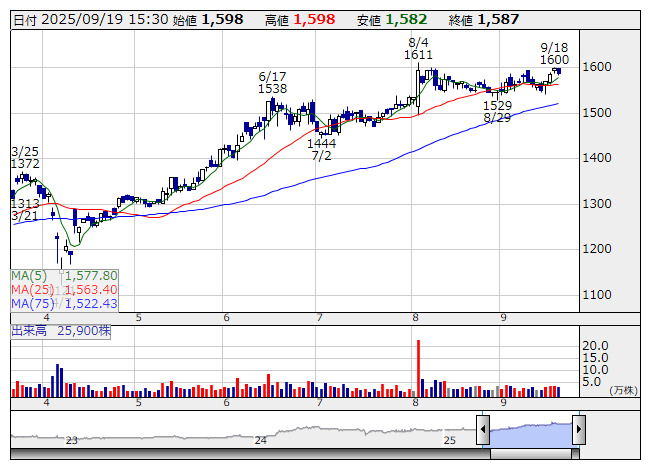Click the (万株) volume unit label
This screenshot has height=470, width=653.
pos(623,390)
